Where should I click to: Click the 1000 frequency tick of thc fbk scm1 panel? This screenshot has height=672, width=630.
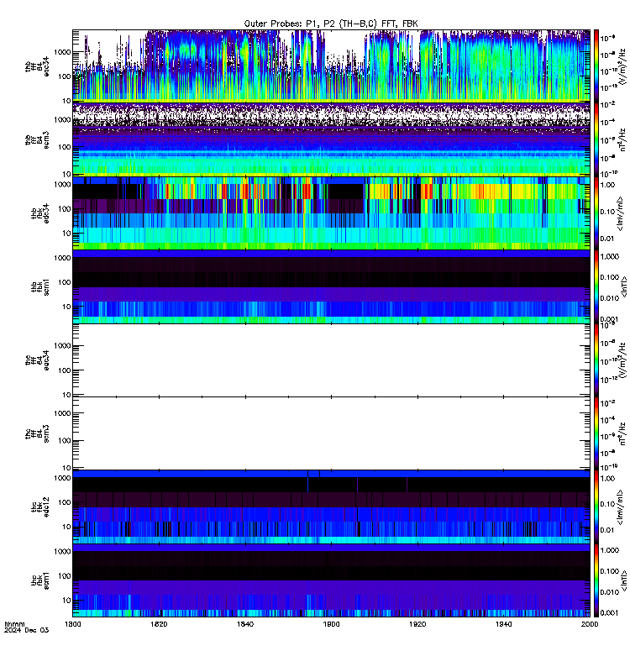62,551
